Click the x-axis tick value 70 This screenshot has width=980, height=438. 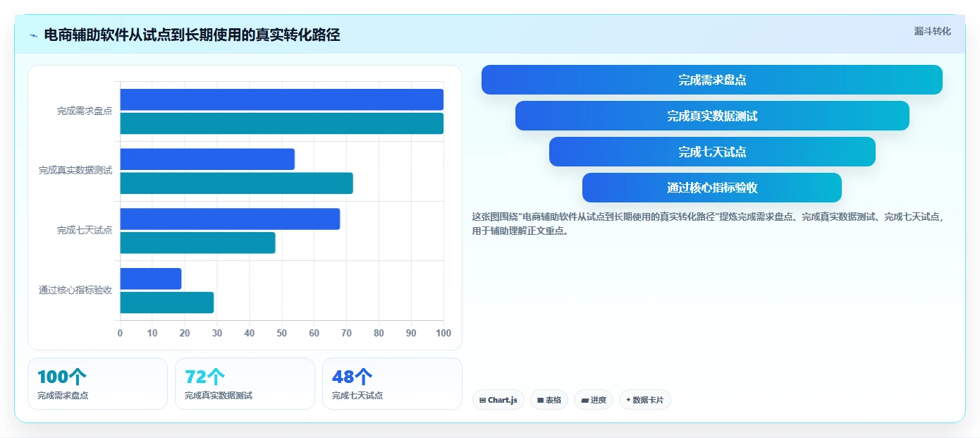tap(346, 333)
